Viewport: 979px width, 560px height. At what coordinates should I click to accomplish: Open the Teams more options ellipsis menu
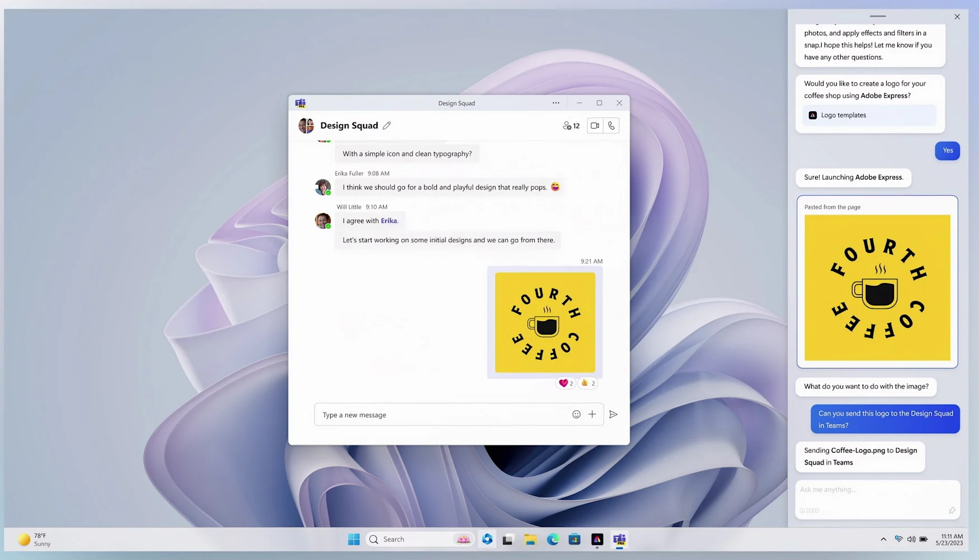tap(556, 103)
